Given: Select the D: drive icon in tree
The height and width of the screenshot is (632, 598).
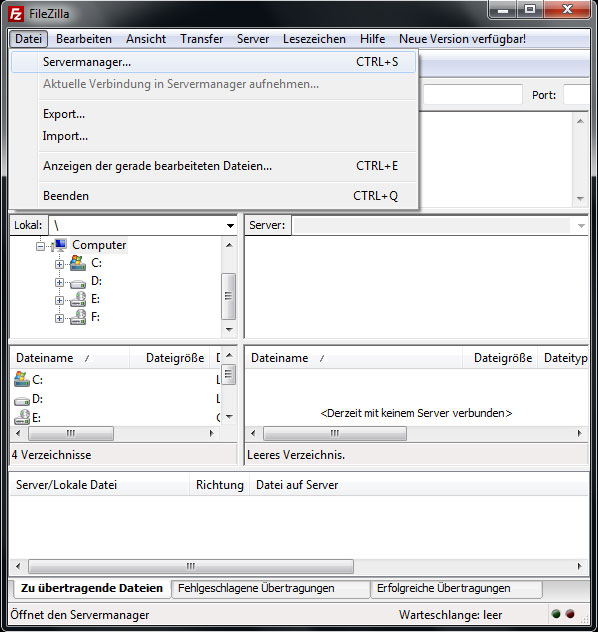Looking at the screenshot, I should (78, 284).
